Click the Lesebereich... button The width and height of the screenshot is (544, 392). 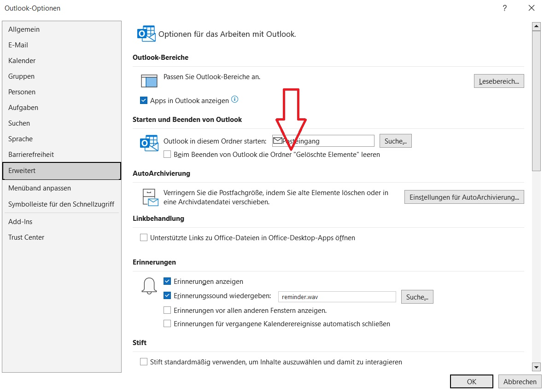pos(499,81)
